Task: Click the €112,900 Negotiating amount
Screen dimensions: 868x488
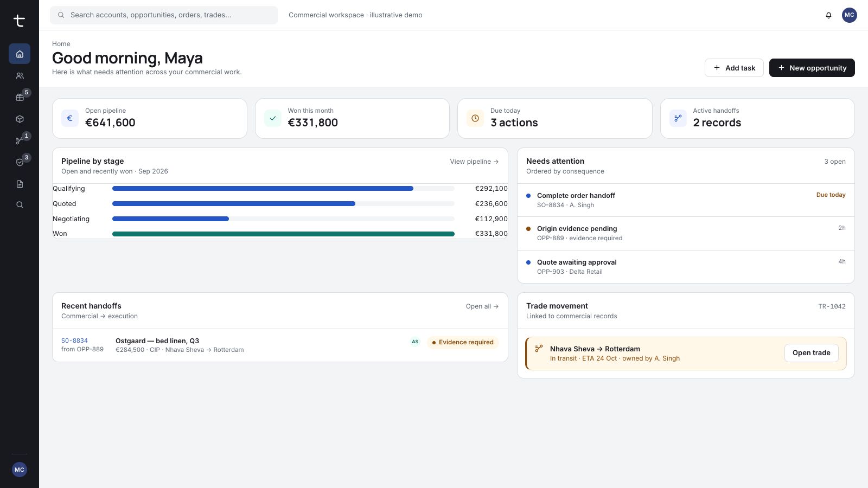Action: click(492, 219)
